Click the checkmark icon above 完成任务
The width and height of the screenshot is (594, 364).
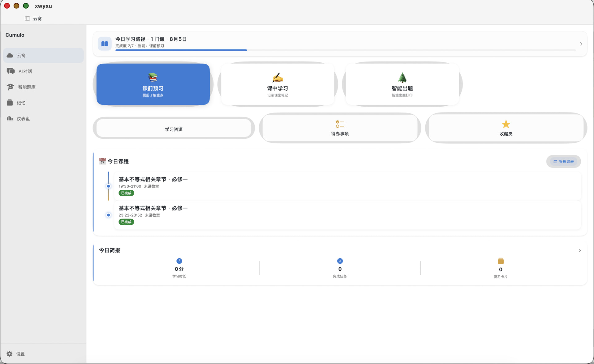point(340,261)
